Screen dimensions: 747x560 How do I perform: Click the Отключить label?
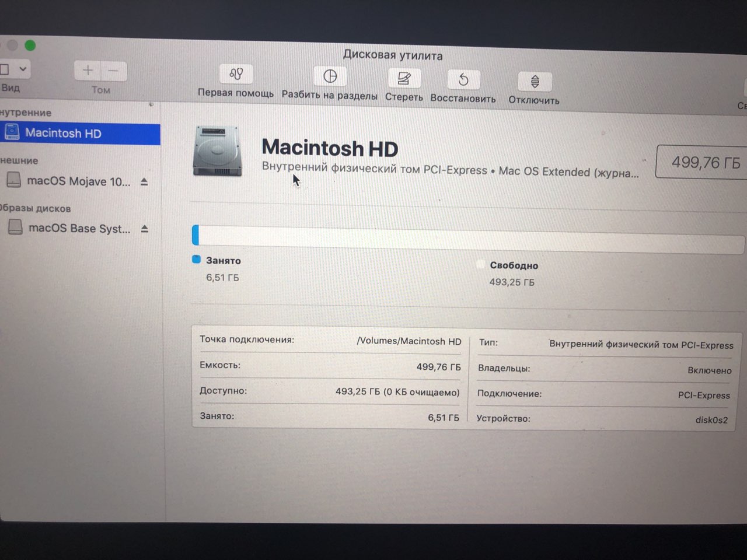coord(534,100)
